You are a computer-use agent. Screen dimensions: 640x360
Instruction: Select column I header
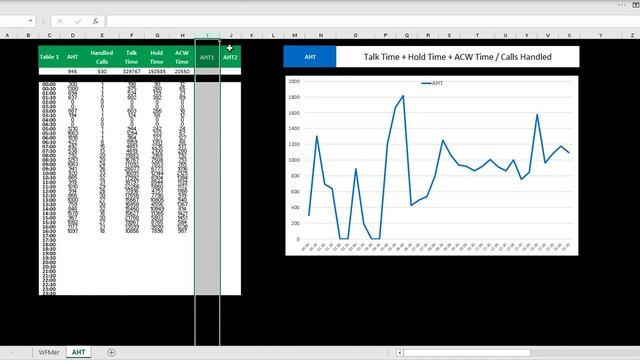point(207,36)
